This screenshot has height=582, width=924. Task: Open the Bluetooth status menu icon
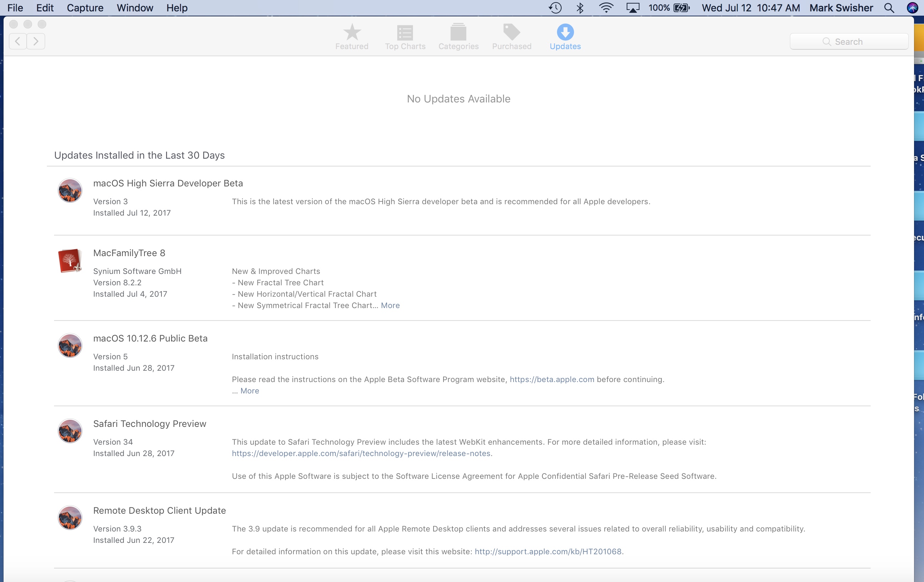[x=580, y=8]
